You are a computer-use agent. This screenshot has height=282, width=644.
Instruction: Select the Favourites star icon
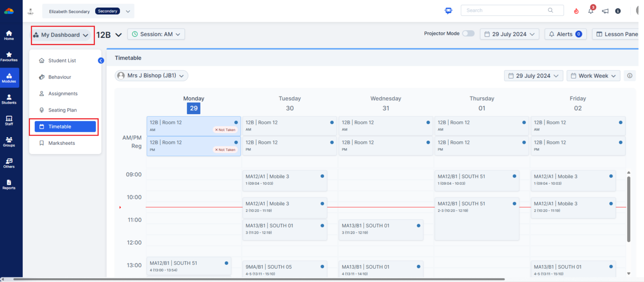(9, 56)
